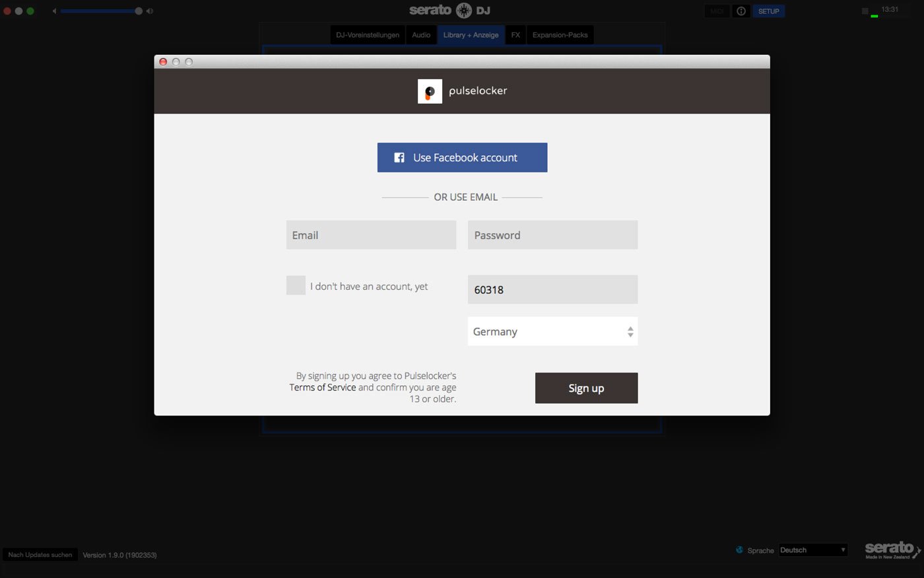Click the master volume slider handle

pyautogui.click(x=139, y=11)
